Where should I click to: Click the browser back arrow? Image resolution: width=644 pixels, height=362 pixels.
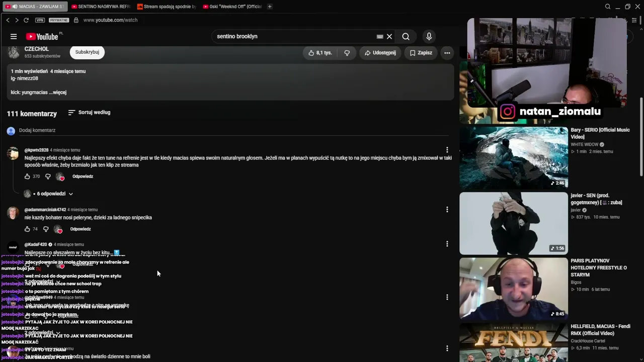(8, 20)
